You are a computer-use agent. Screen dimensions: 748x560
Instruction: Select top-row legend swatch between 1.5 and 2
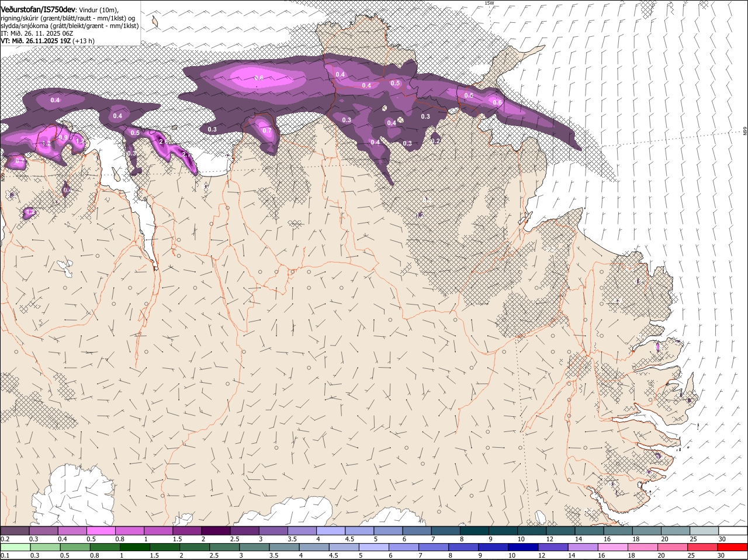[x=187, y=530]
